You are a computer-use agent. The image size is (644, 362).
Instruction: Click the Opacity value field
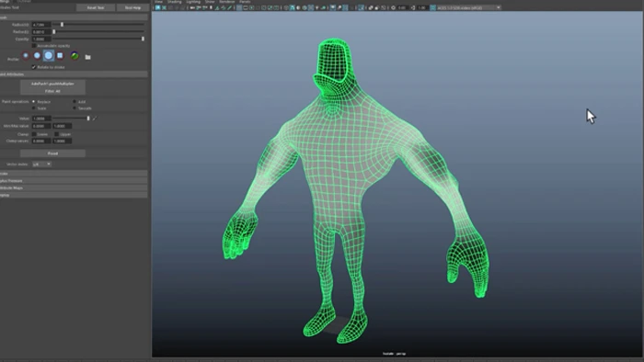[41, 39]
